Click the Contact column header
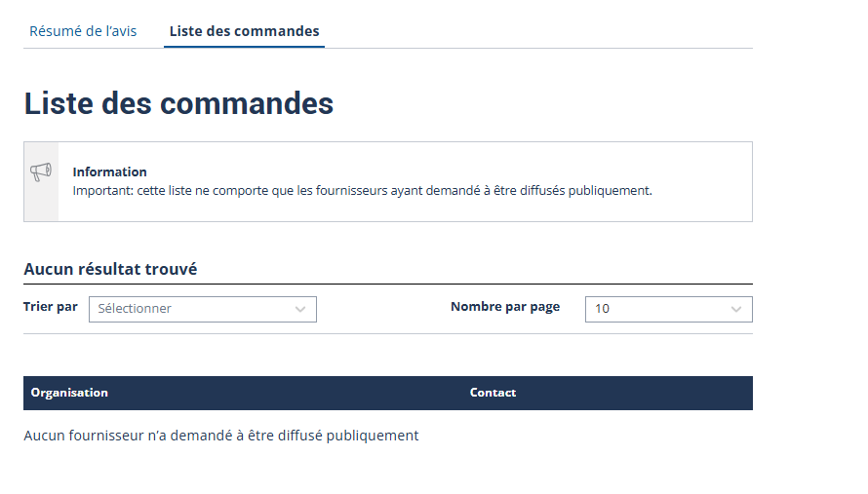The width and height of the screenshot is (868, 494). (x=493, y=393)
